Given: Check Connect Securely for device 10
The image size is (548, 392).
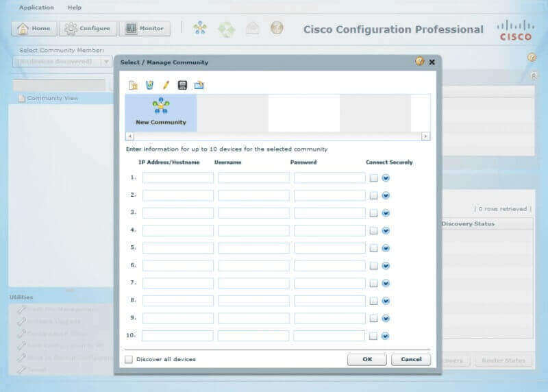Looking at the screenshot, I should tap(373, 336).
